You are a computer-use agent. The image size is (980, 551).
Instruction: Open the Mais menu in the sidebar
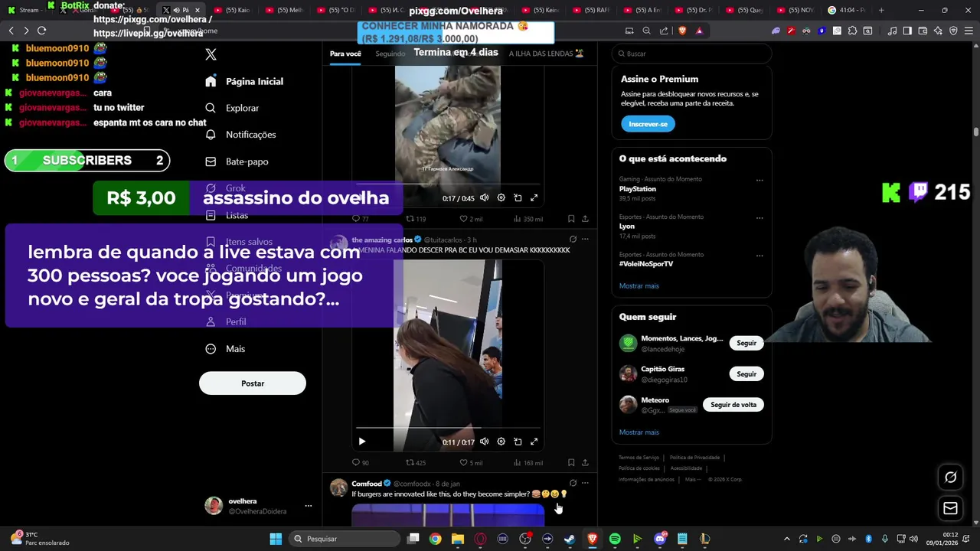[225, 349]
